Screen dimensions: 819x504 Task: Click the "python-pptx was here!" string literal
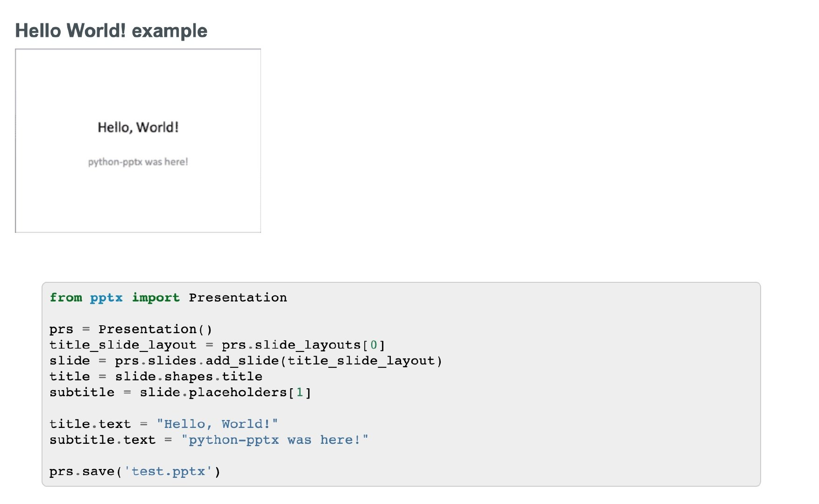(x=275, y=440)
